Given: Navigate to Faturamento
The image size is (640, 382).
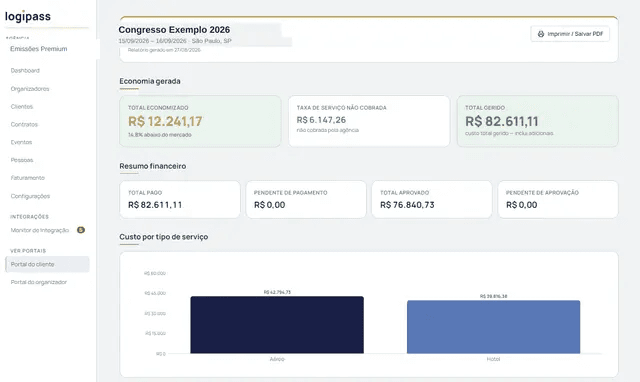Looking at the screenshot, I should pyautogui.click(x=27, y=178).
